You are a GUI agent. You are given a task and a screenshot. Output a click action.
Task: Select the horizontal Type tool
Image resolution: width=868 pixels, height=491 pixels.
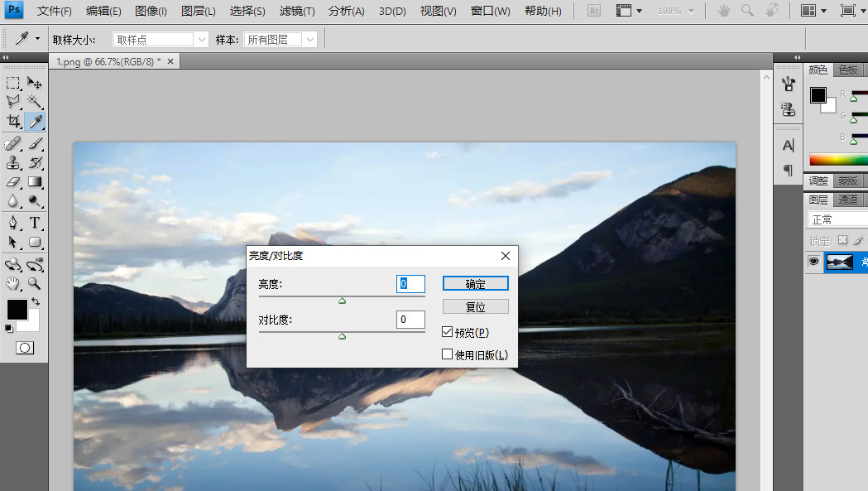click(35, 223)
